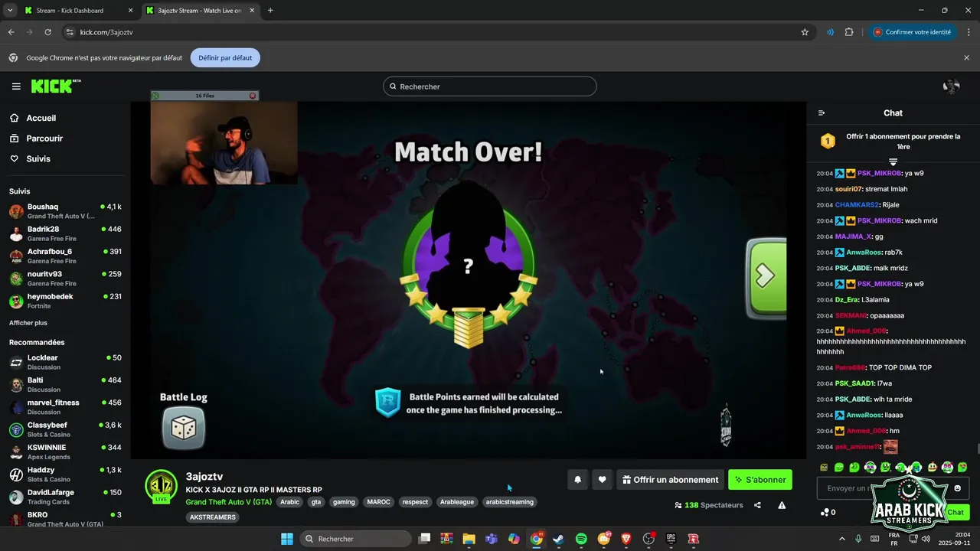Go to Kick home via logo
The height and width of the screenshot is (551, 980).
tap(56, 86)
